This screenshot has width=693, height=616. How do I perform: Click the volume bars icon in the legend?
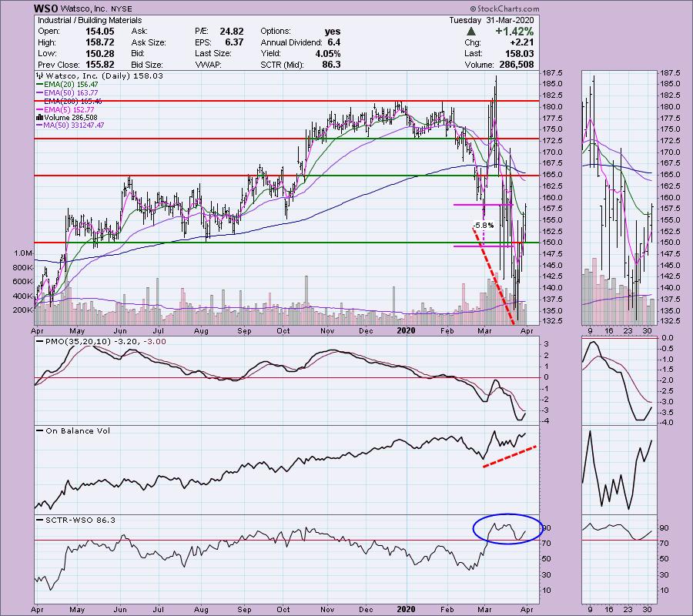click(40, 118)
